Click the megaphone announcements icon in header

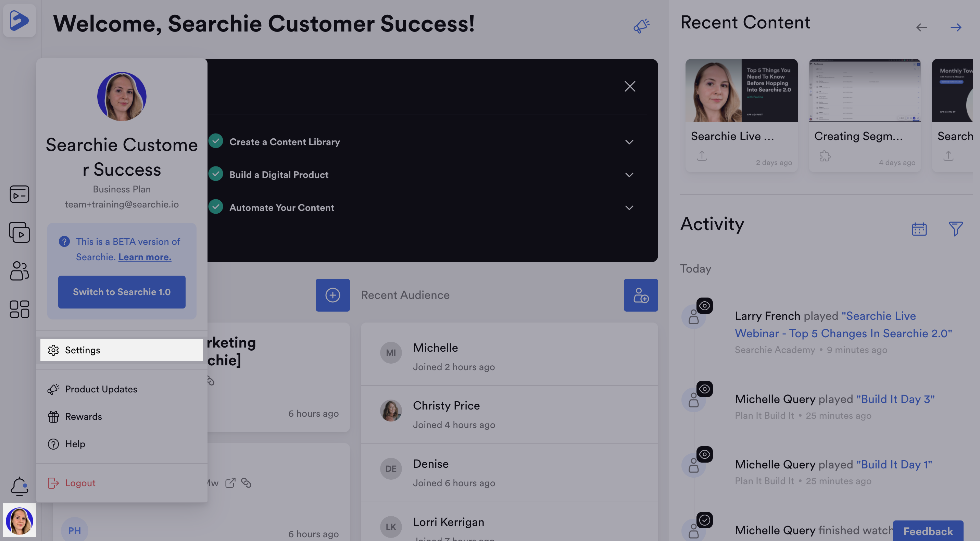click(641, 26)
